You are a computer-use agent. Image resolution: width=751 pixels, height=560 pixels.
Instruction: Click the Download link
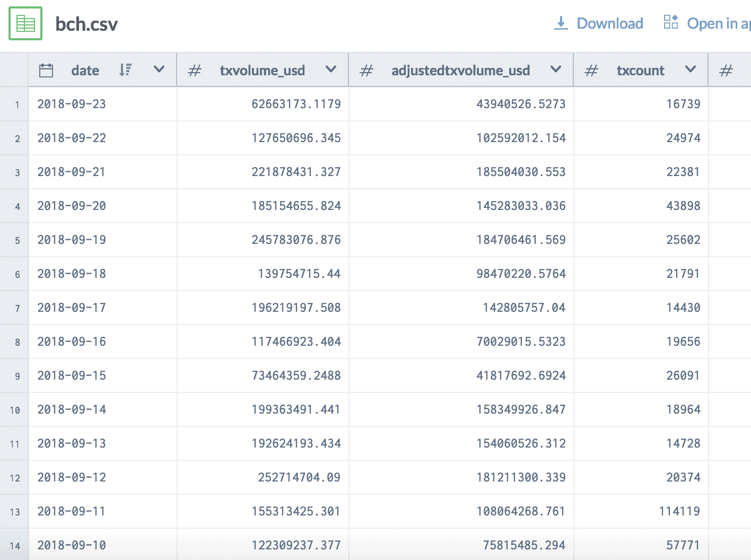(609, 23)
